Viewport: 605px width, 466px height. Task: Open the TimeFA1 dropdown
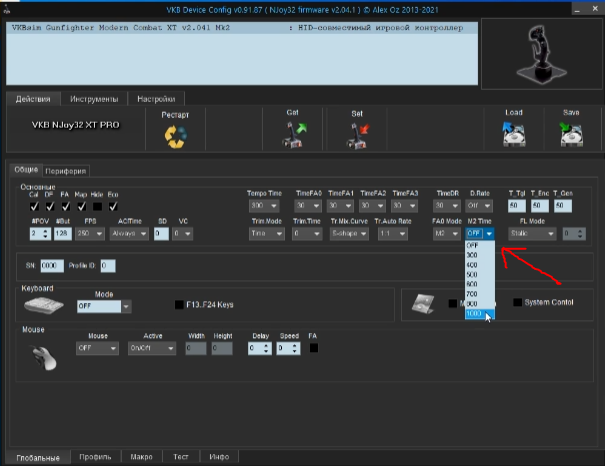(340, 206)
